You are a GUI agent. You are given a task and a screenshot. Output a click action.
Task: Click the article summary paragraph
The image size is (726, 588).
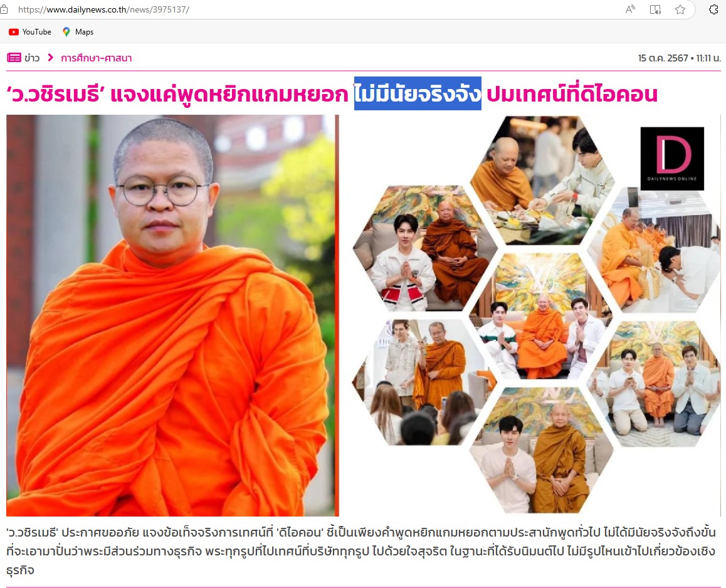tap(361, 551)
